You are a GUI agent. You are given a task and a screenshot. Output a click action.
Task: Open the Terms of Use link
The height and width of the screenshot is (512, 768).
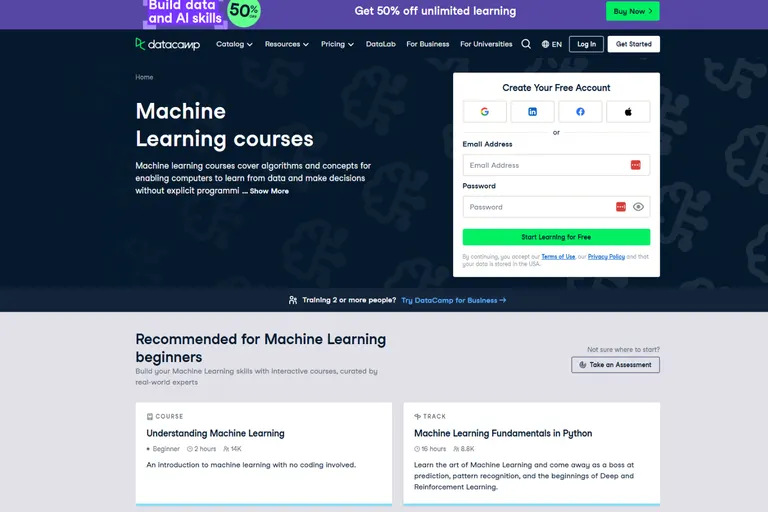pyautogui.click(x=558, y=257)
